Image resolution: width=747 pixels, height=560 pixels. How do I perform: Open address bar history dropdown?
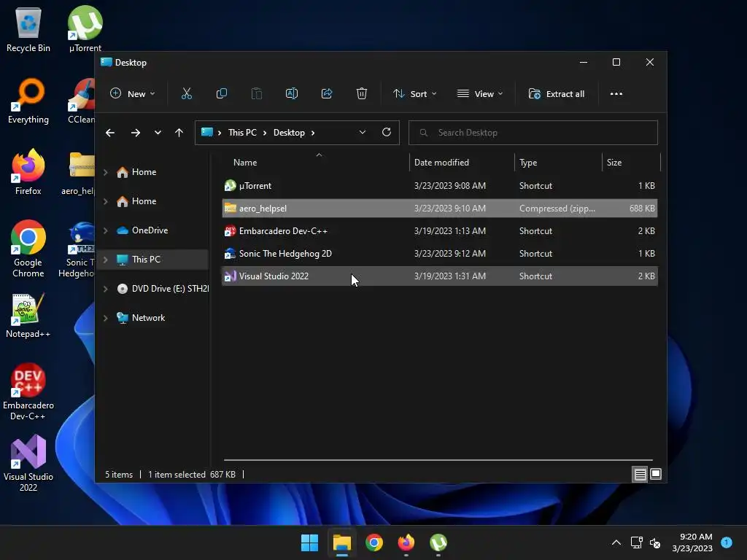click(x=363, y=133)
